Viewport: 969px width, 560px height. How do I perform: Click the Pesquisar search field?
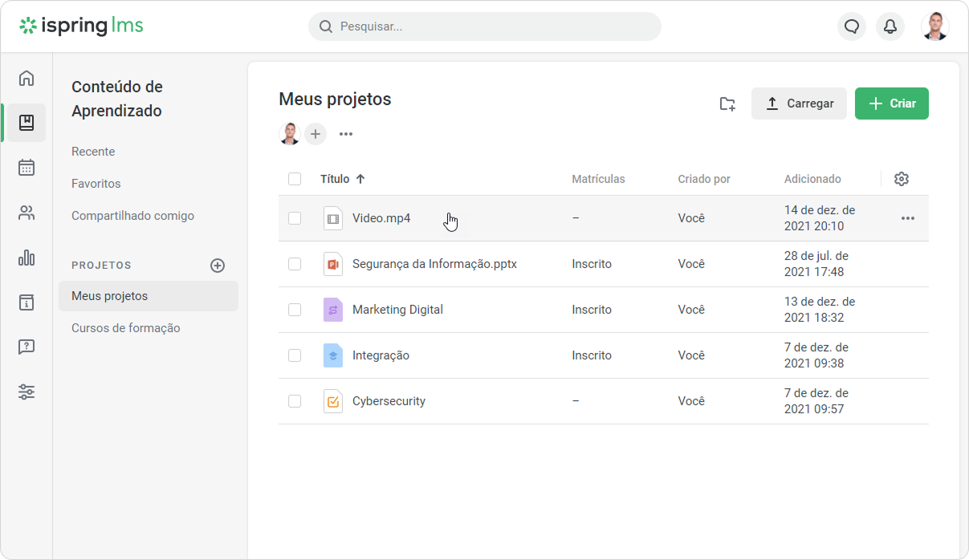485,26
